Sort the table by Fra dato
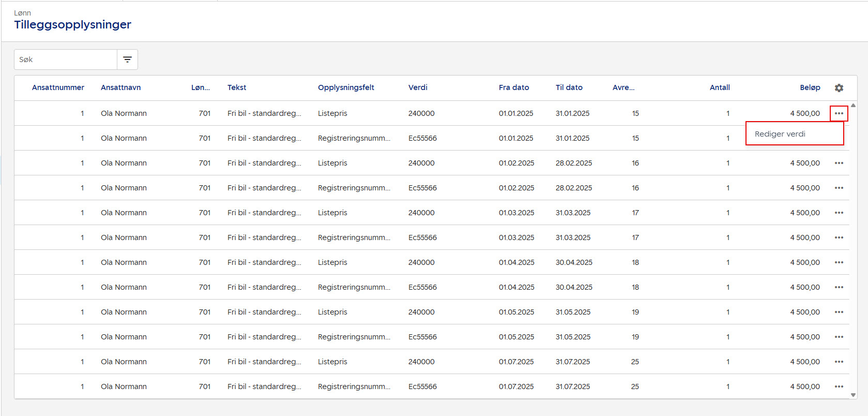This screenshot has width=868, height=416. pos(513,87)
